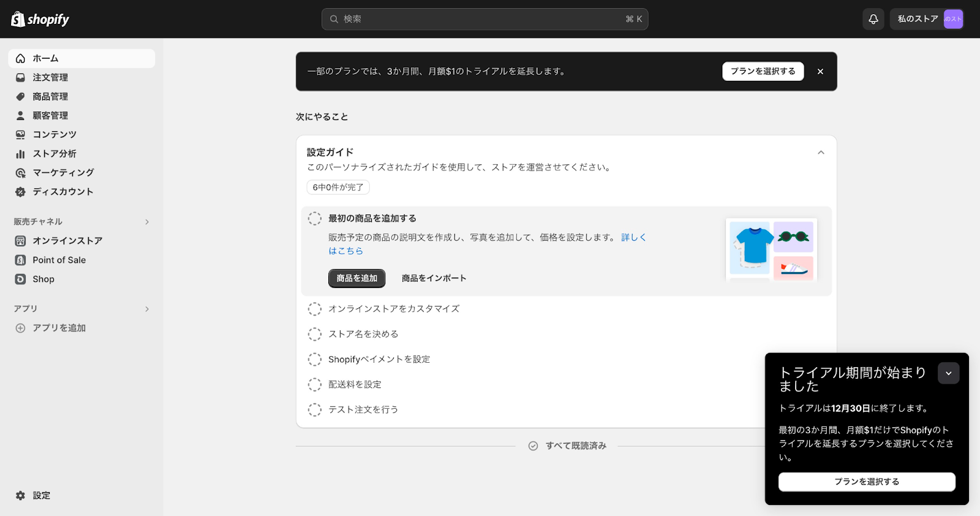Open the 配送料を設定 step
Viewport: 980px width, 516px height.
[x=355, y=384]
